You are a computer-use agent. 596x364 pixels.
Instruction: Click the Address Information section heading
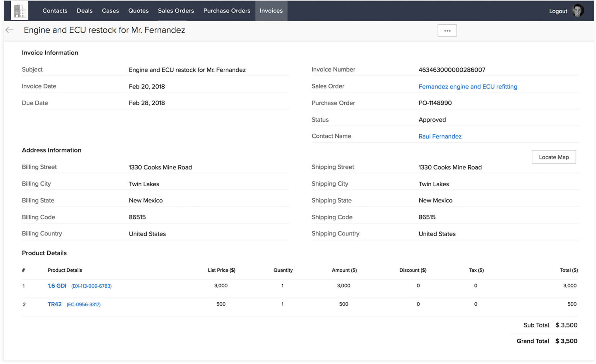[52, 150]
